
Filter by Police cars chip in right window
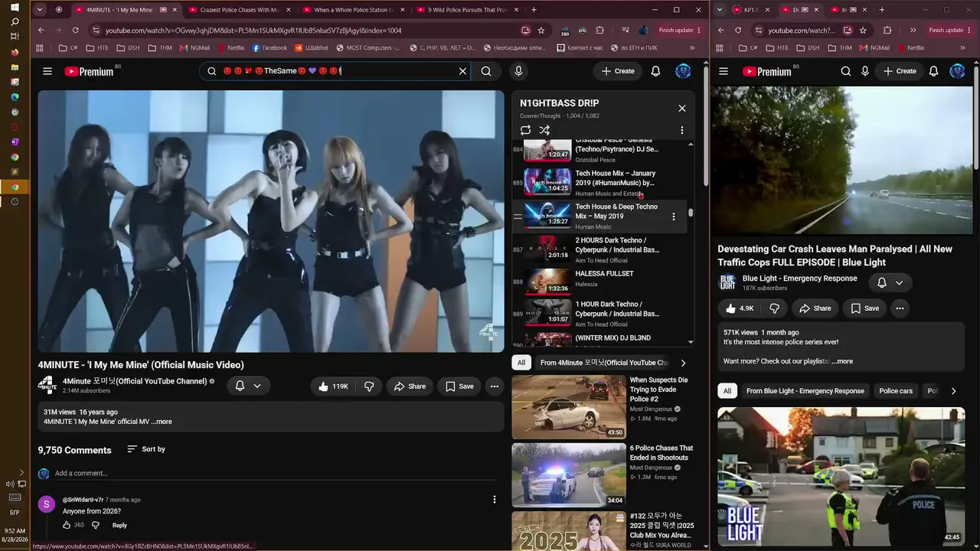tap(896, 391)
